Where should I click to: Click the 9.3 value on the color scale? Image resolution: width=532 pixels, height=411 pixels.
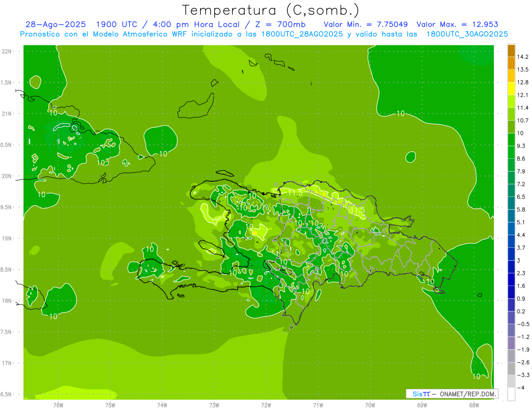522,146
